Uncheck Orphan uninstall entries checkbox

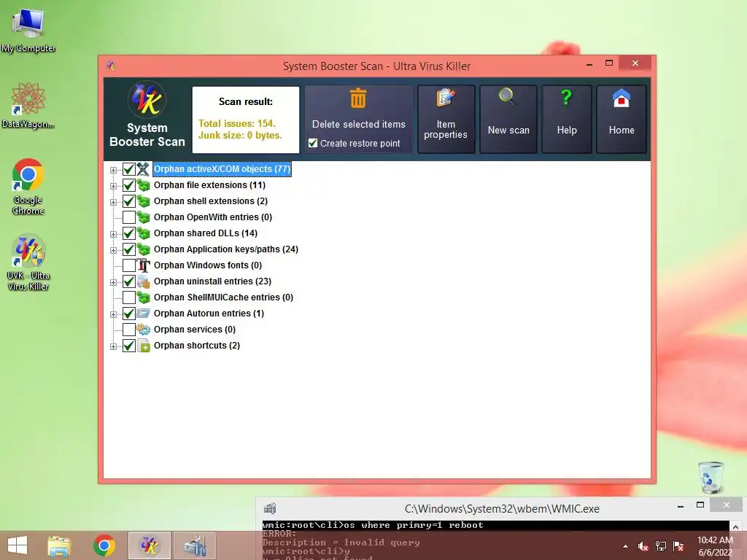tap(128, 281)
